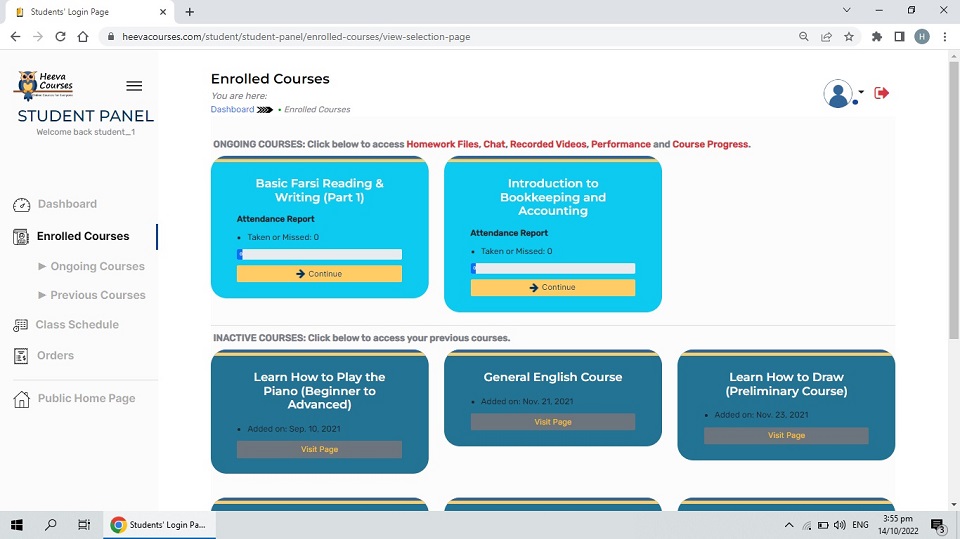Click the Chrome profile H avatar

(922, 37)
